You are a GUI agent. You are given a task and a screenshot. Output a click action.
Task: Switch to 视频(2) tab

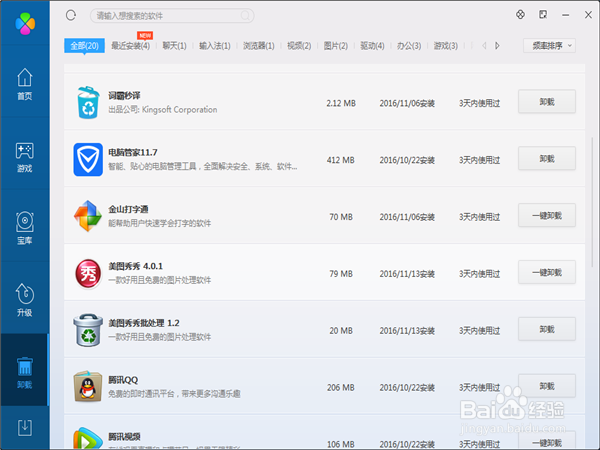point(299,46)
